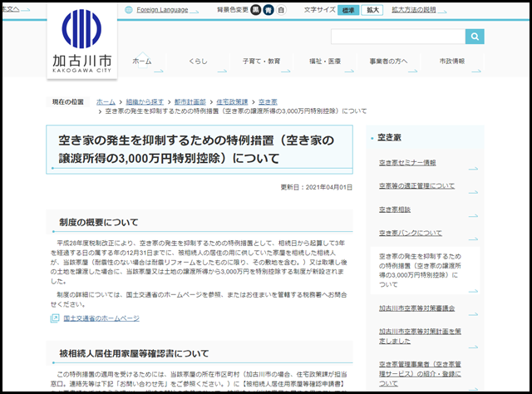Screen dimensions: 532x394
Task: Click the external link icon beside 国土交通省のホームページ
Action: 55,318
